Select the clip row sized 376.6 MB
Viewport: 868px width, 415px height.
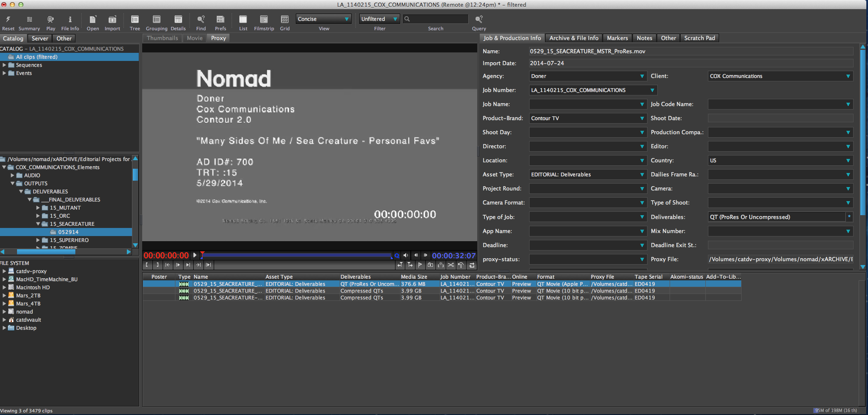[x=442, y=284]
